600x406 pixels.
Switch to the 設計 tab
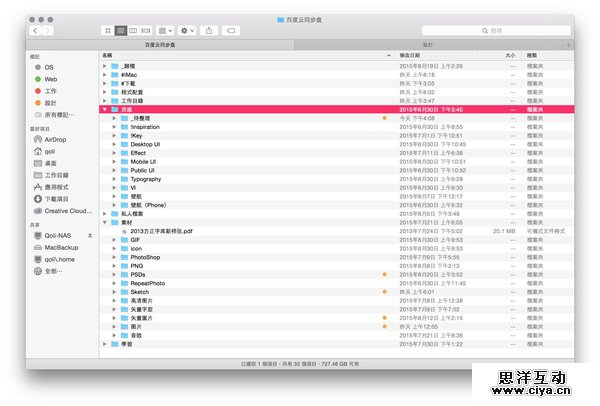click(x=427, y=45)
